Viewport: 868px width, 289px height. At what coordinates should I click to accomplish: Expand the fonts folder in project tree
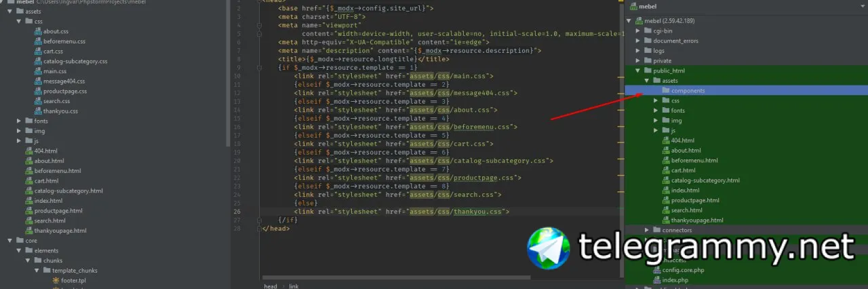tap(18, 121)
